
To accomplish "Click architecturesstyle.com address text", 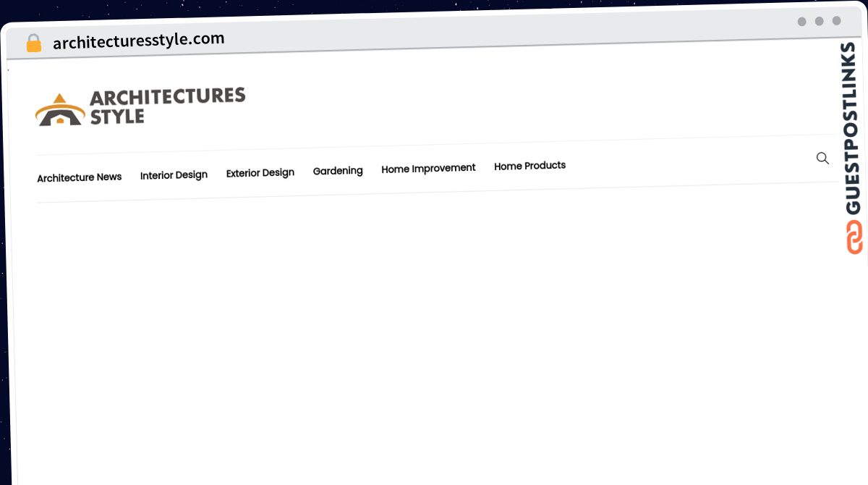I will 139,41.
